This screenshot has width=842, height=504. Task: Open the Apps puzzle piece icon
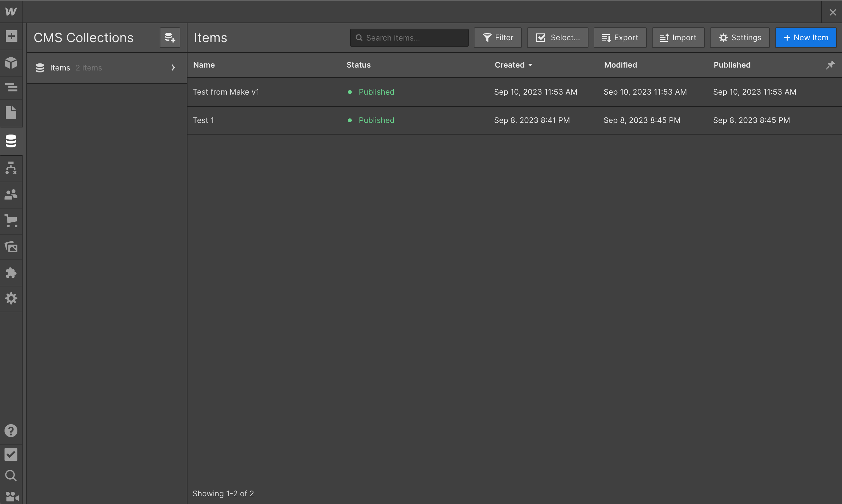pos(11,273)
